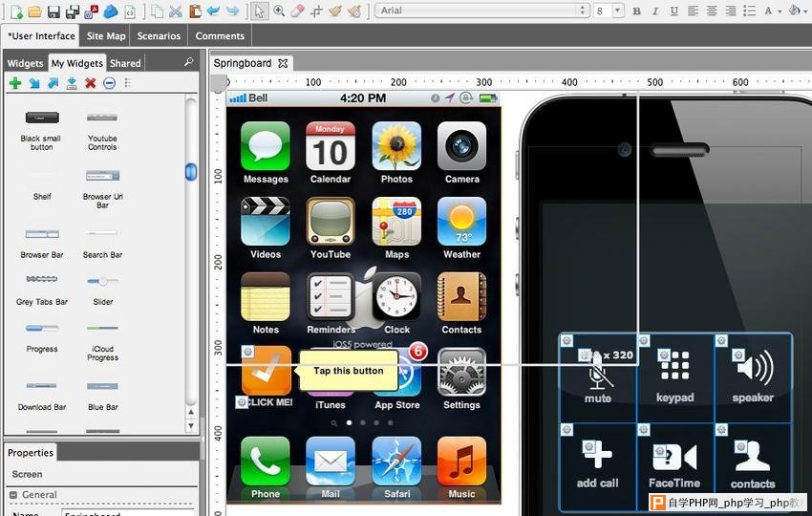
Task: Go to the Comments tab
Action: (x=220, y=35)
